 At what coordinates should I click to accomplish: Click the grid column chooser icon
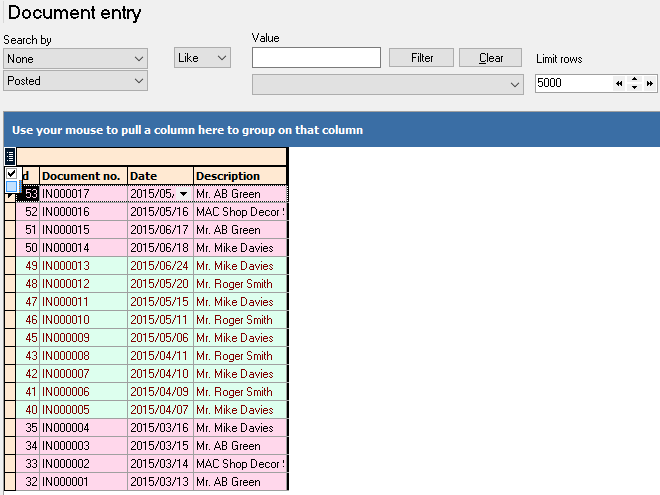(x=10, y=156)
